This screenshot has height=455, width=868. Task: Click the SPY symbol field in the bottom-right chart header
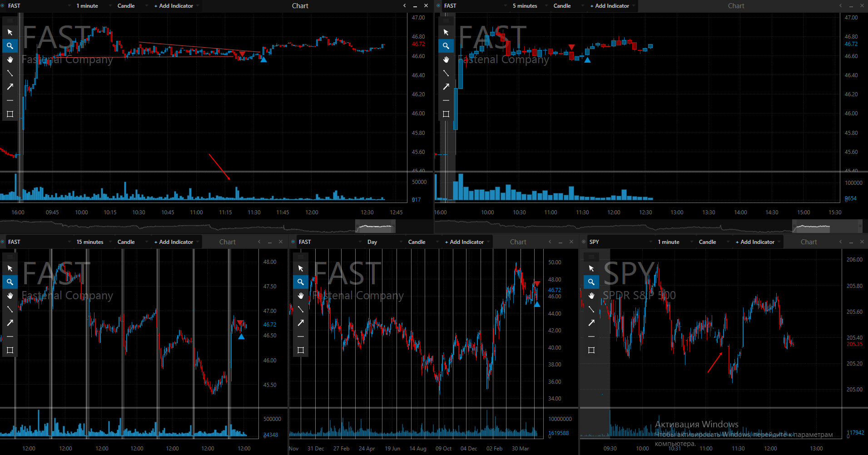(620, 242)
